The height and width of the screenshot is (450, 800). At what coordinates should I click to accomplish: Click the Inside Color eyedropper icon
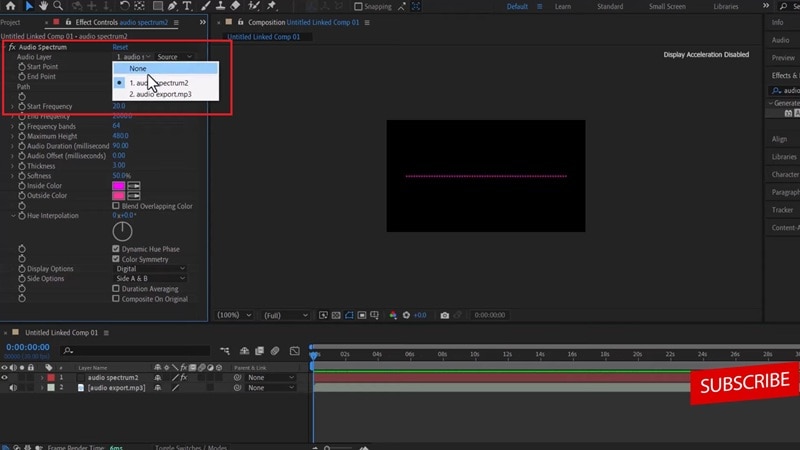click(x=134, y=185)
